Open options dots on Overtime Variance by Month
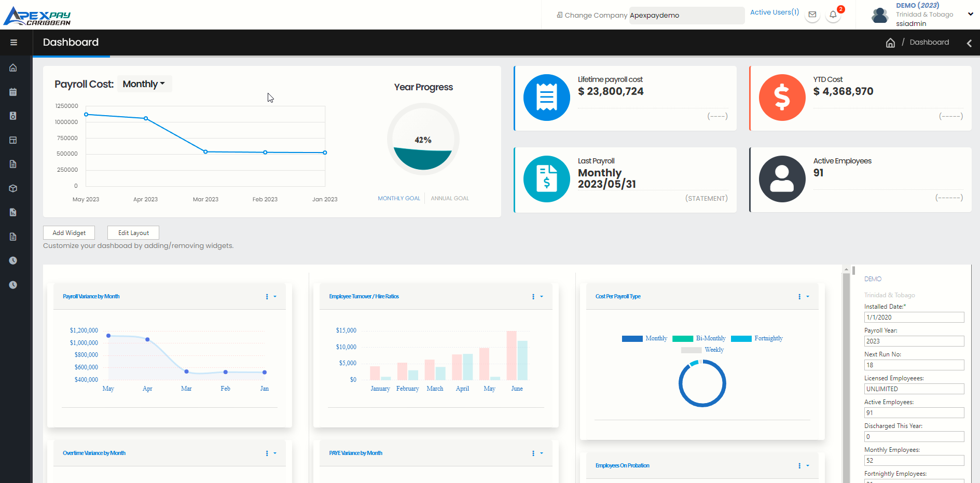 [x=267, y=453]
